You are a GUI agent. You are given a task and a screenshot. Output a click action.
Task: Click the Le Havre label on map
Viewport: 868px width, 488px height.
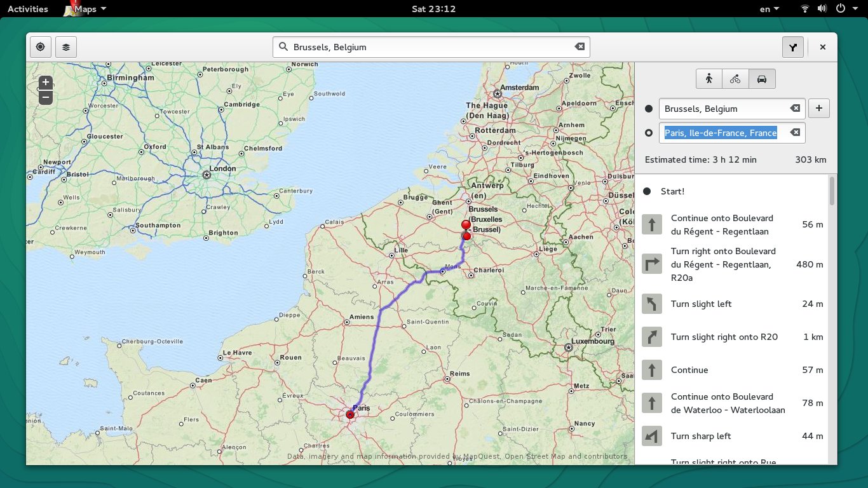238,353
